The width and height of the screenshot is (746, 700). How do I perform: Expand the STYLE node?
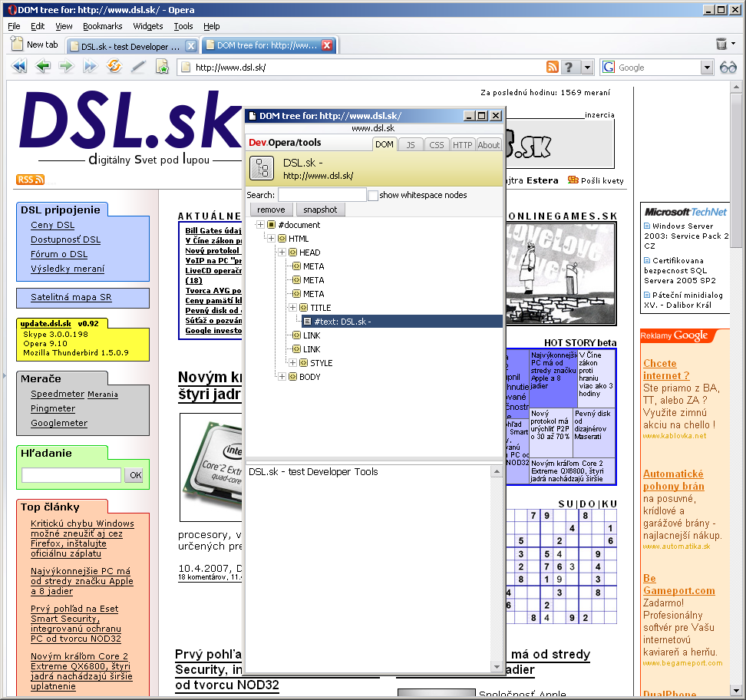(292, 363)
